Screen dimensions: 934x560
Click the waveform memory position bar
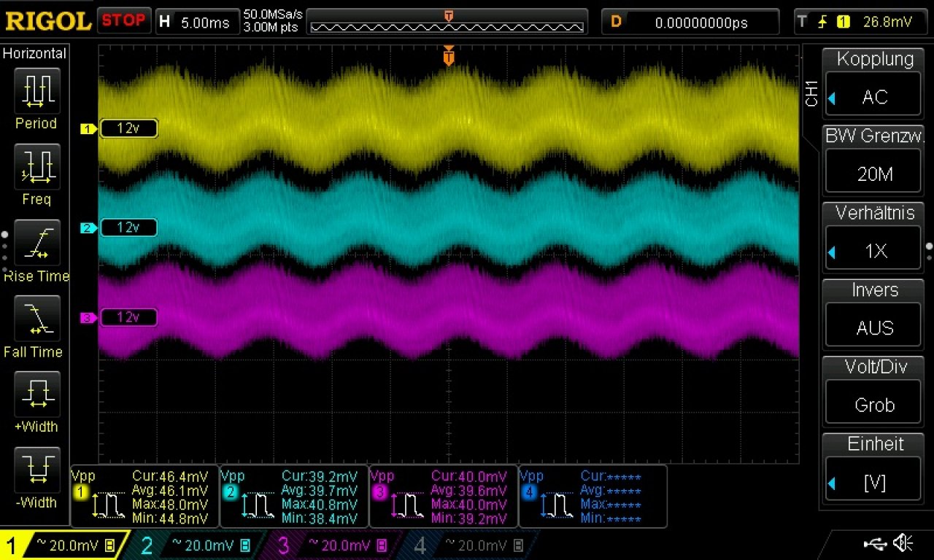tap(447, 22)
